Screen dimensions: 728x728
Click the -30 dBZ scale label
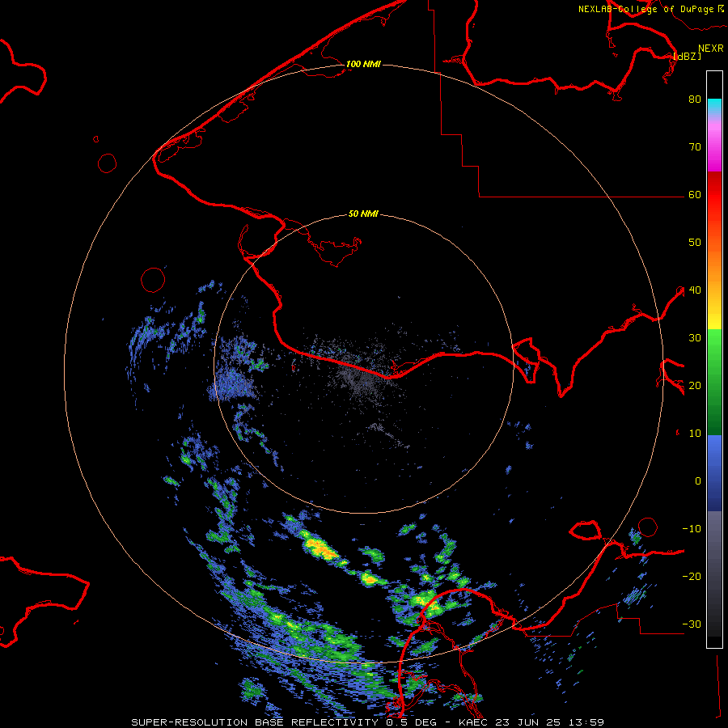tap(692, 624)
